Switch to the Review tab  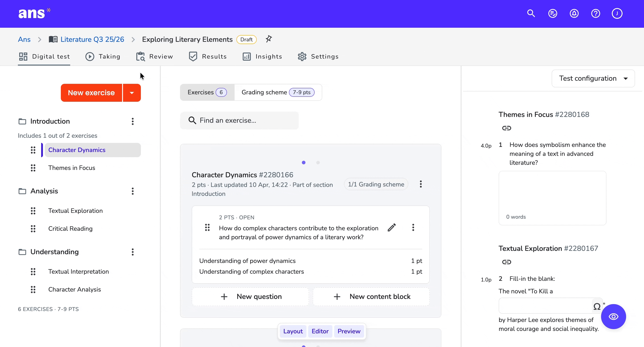click(x=154, y=57)
